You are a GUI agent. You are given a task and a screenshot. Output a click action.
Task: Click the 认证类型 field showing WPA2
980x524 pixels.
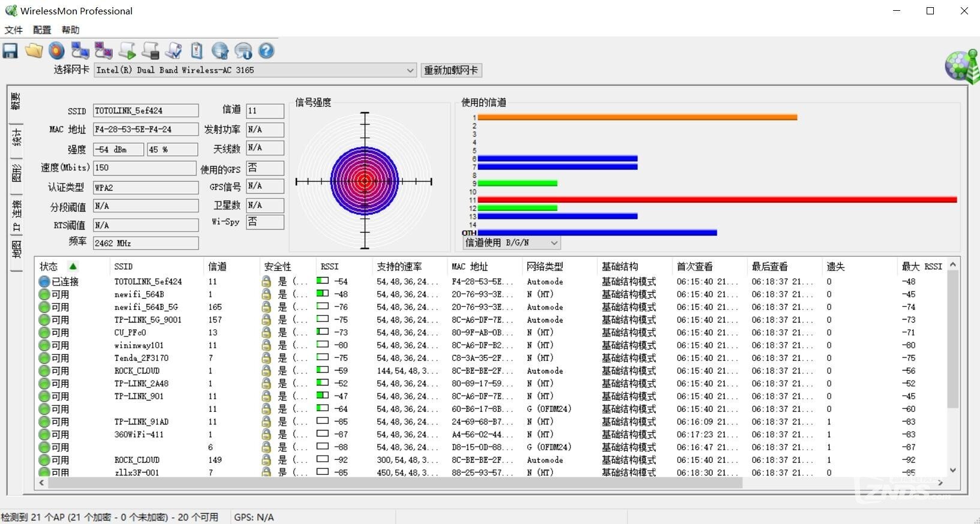tap(146, 188)
